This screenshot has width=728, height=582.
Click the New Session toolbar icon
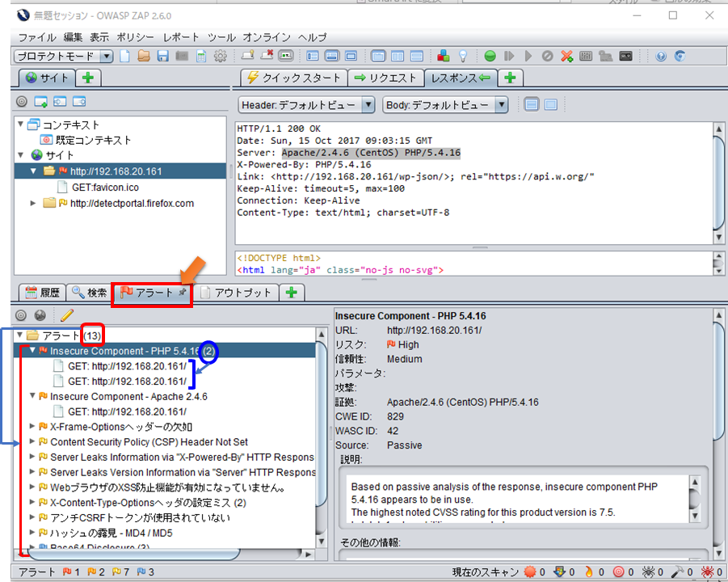(125, 57)
